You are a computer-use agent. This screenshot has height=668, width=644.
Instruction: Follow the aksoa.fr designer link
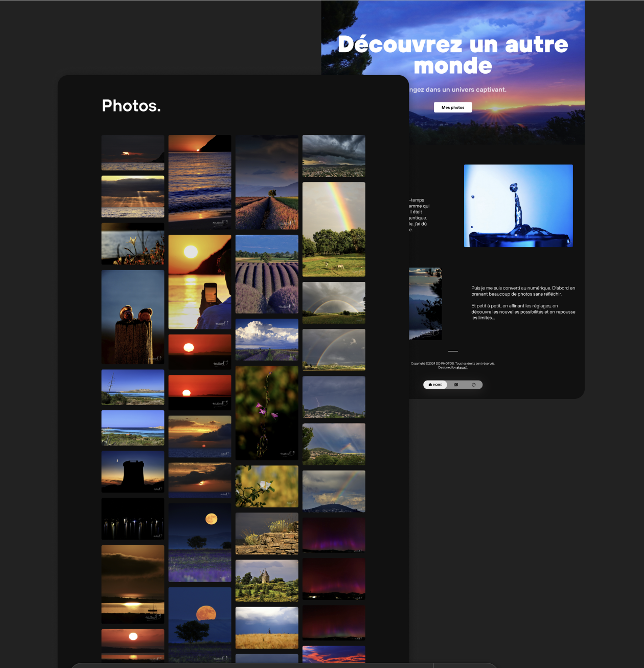pos(462,368)
